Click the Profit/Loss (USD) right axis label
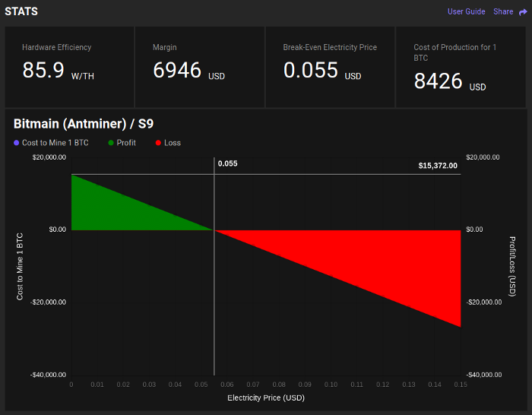 point(512,266)
